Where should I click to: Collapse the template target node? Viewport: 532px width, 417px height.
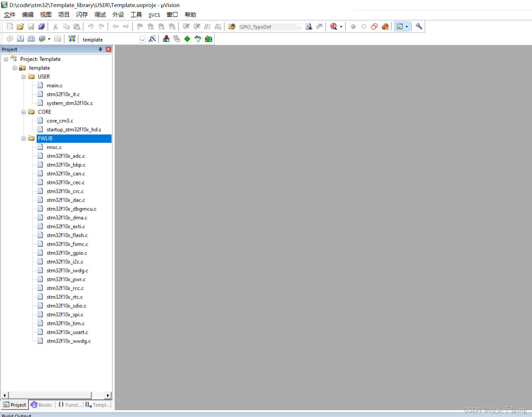point(15,68)
